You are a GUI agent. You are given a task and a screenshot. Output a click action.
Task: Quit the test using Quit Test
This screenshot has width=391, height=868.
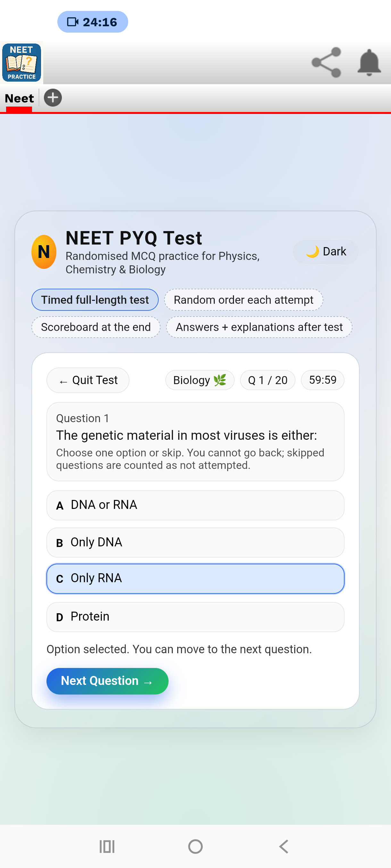point(87,380)
